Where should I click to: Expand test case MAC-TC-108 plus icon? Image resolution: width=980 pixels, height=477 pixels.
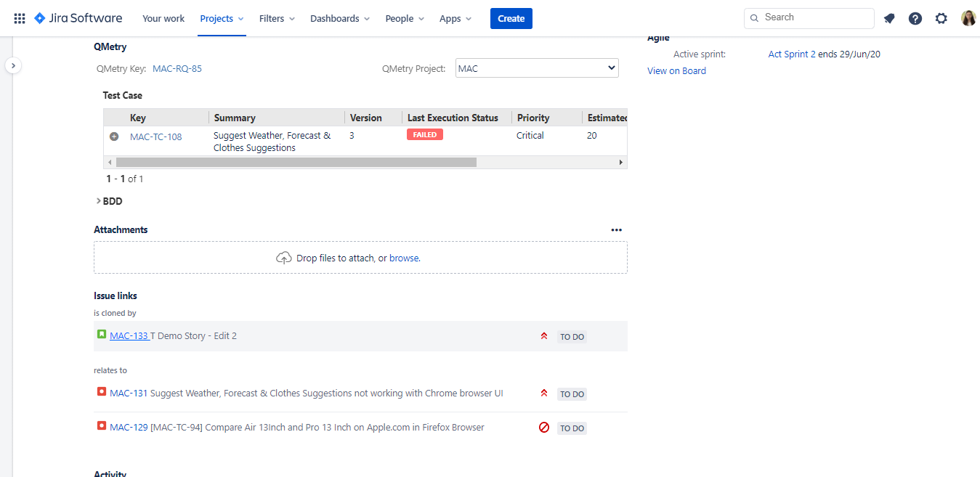[x=114, y=136]
